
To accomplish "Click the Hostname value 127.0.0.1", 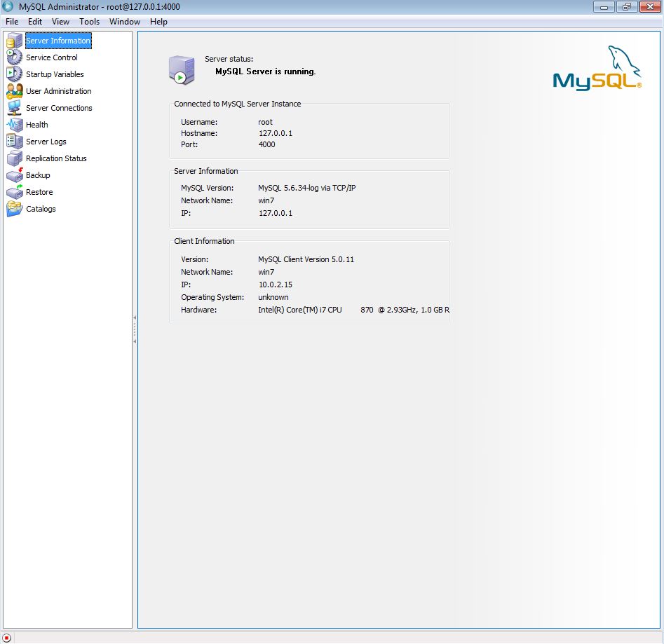I will point(276,133).
